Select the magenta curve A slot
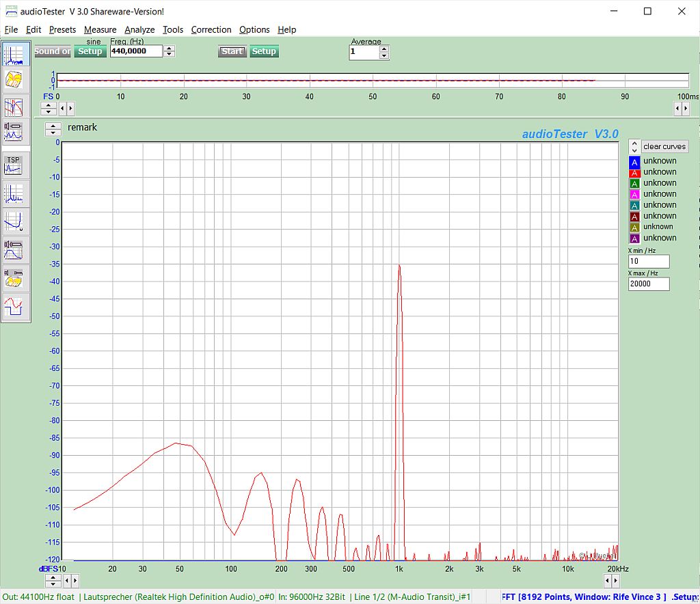This screenshot has width=700, height=604. pyautogui.click(x=634, y=195)
